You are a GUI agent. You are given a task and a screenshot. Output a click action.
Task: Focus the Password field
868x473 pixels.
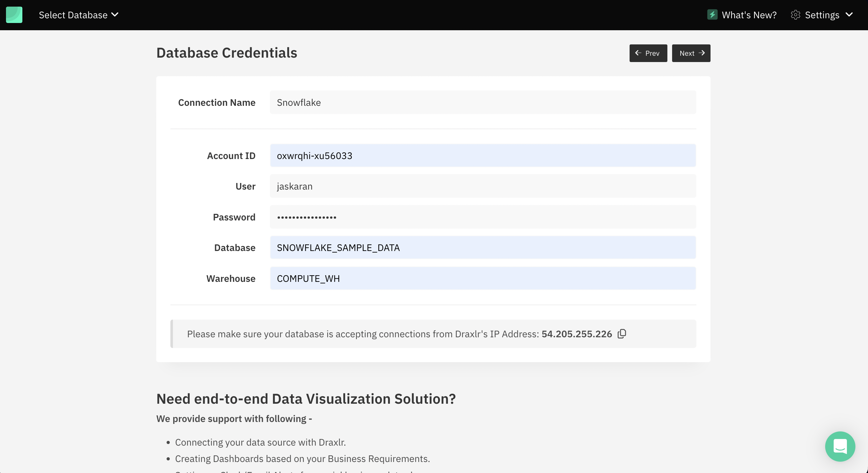[483, 217]
